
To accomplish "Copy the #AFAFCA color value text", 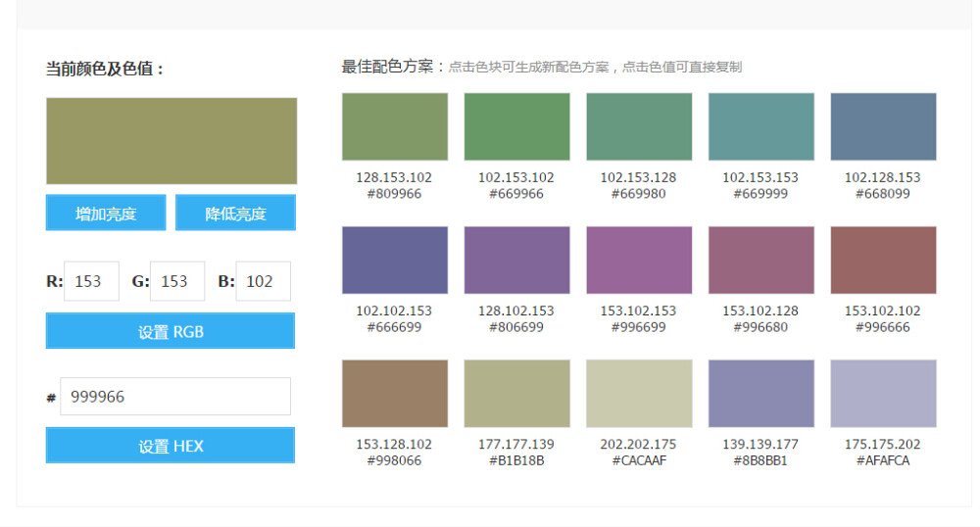I will point(883,460).
